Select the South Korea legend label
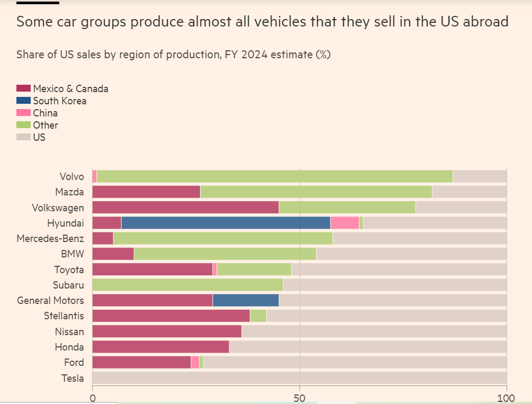 59,101
